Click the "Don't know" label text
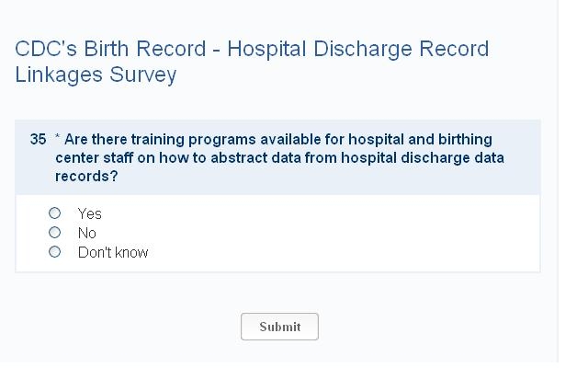The height and width of the screenshot is (368, 588). click(113, 252)
